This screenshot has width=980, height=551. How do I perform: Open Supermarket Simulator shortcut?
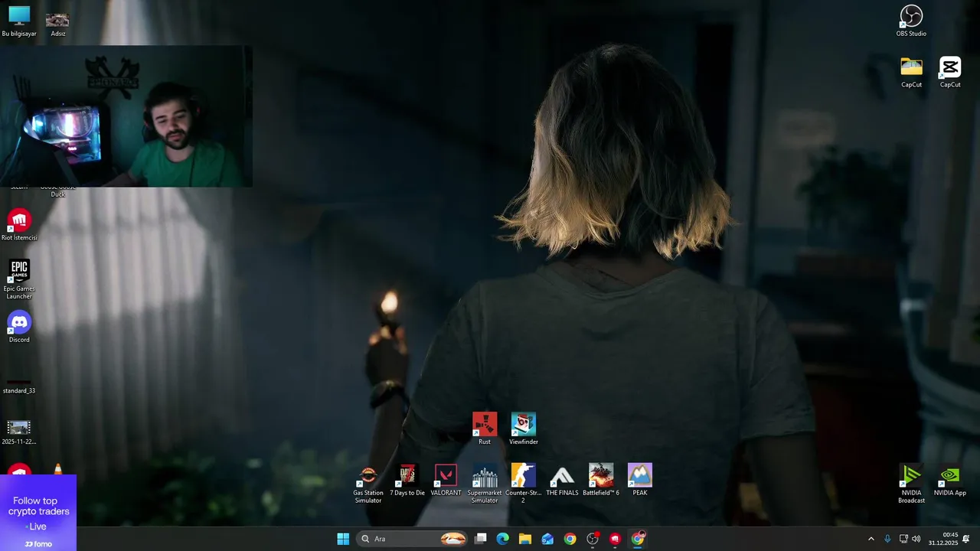coord(485,484)
